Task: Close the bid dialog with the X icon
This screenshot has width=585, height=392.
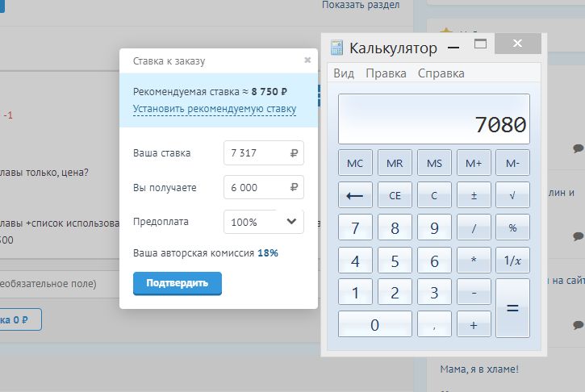Action: point(307,60)
